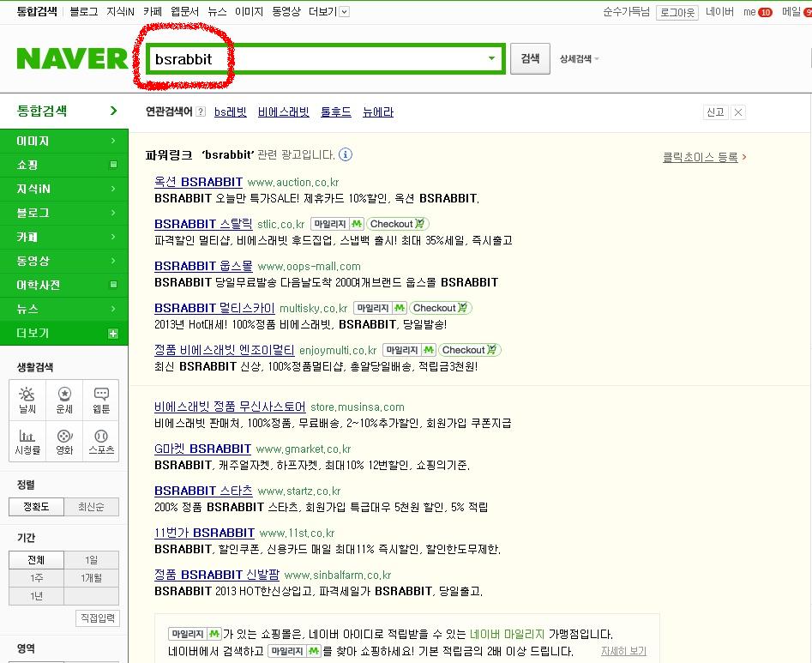The image size is (812, 663).
Task: Click the 직접입력 custom period button
Action: point(98,618)
